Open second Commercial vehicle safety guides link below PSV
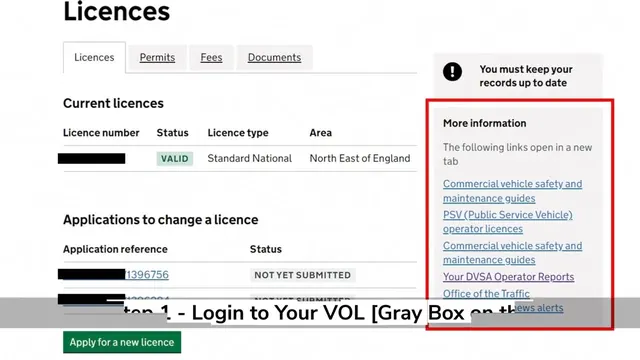 pos(512,253)
